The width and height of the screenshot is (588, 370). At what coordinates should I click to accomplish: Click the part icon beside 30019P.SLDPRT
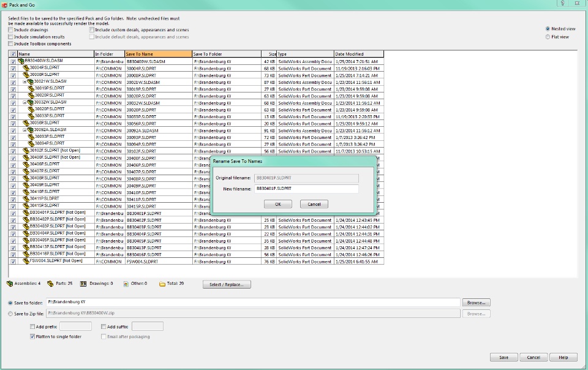31,89
